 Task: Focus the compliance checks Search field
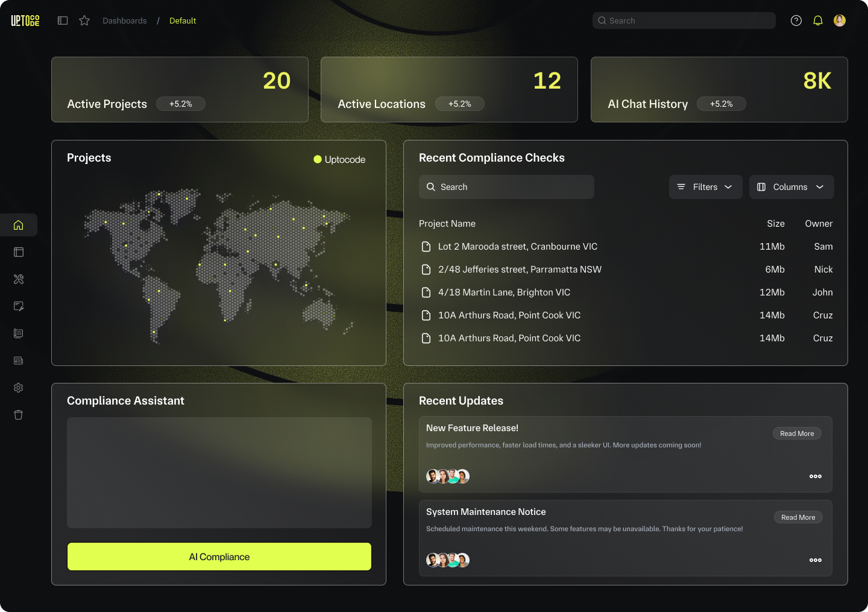tap(506, 187)
